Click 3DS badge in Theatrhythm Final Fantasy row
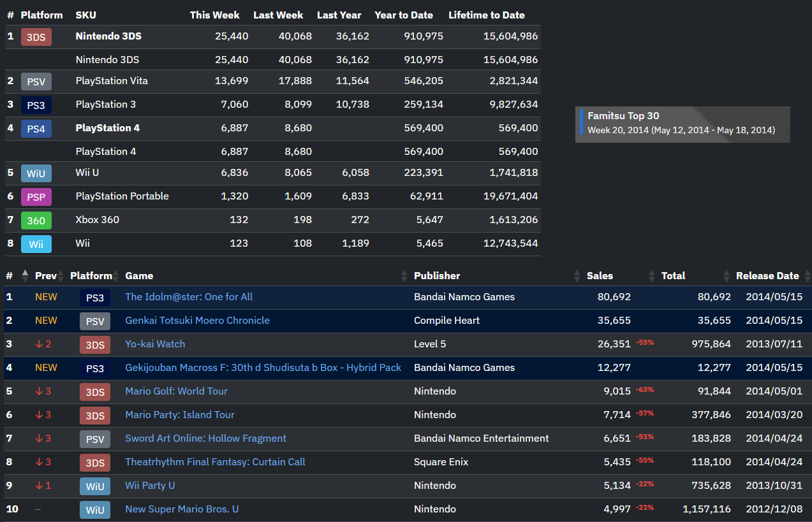 pyautogui.click(x=95, y=463)
